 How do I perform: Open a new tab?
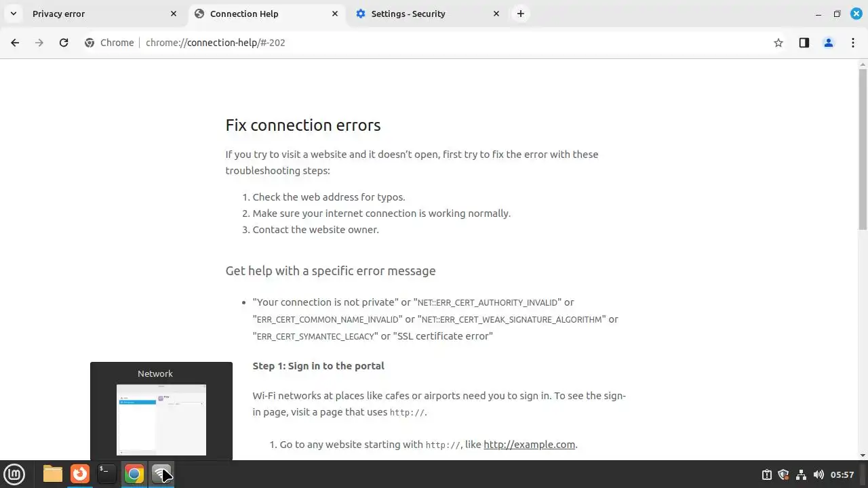520,14
